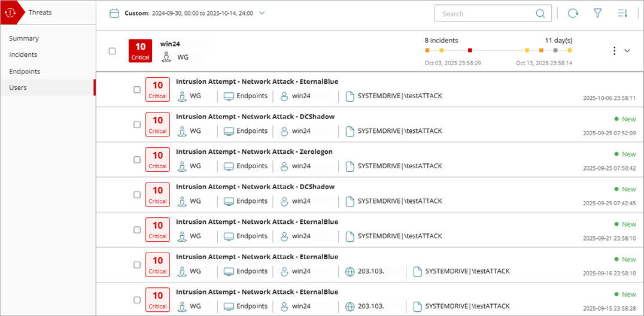This screenshot has height=316, width=644.
Task: Click SYSTEMDRIVE|\testATTACK path in 2025-09-15 row
Action: pos(467,306)
